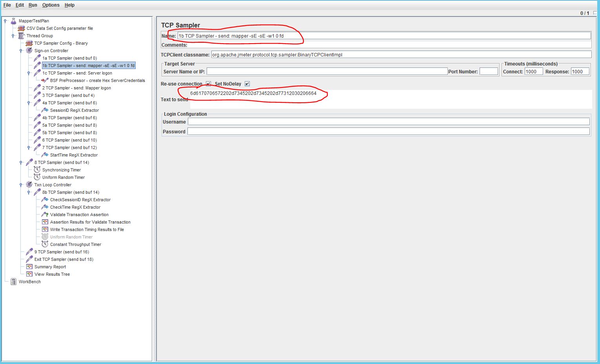Click the BSF PreProcessor icon
600x364 pixels.
(x=44, y=80)
